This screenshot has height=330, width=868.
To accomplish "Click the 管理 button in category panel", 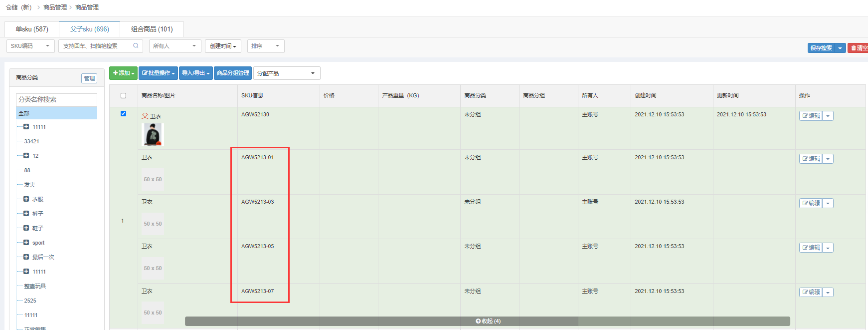I will click(x=89, y=78).
